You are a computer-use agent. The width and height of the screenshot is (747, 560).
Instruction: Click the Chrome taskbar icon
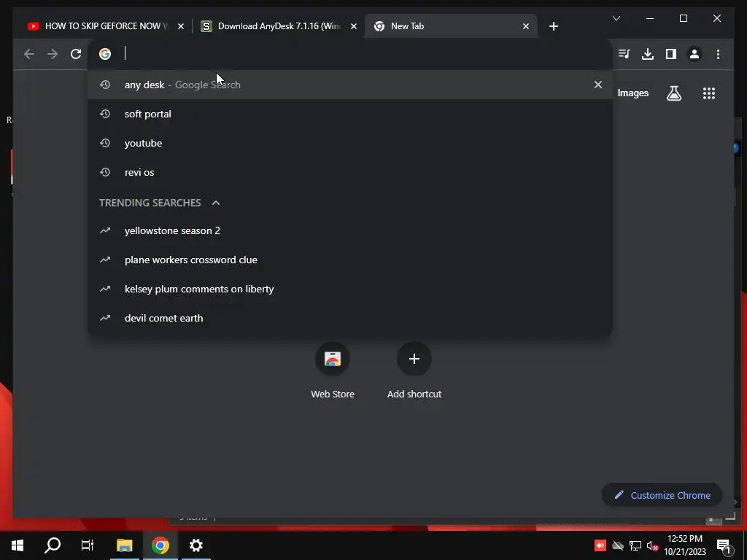coord(160,545)
